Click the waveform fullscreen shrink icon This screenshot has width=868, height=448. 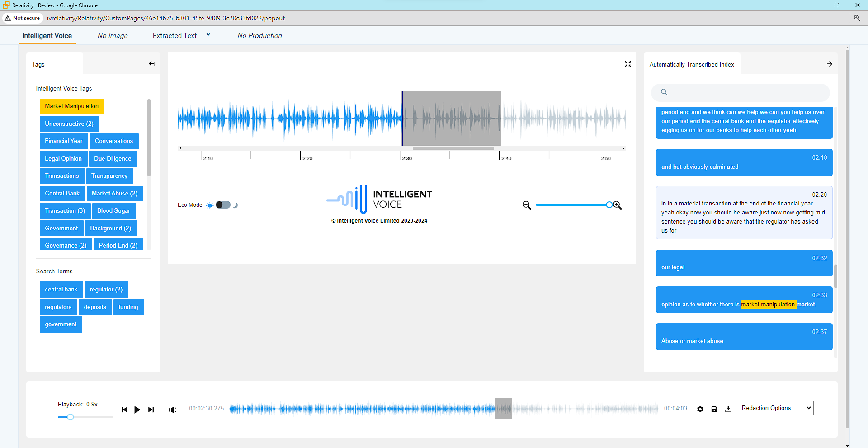pos(627,64)
